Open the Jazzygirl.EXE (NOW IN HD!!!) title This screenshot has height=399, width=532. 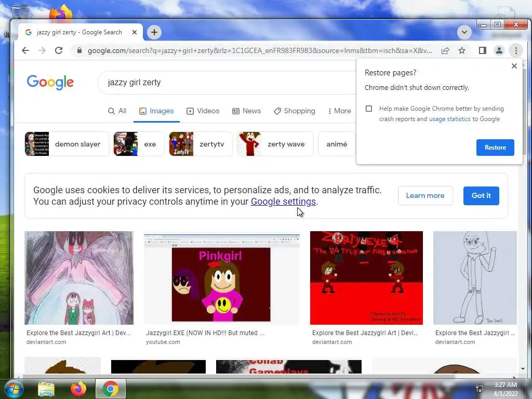tap(205, 333)
